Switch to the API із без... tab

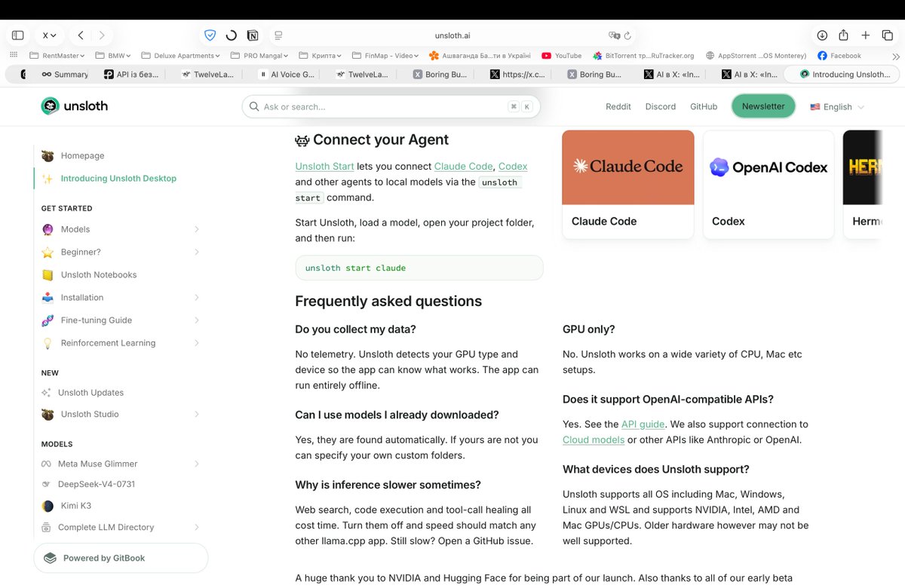132,74
